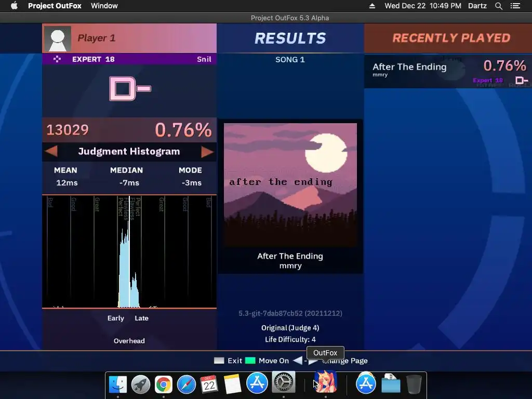Click the Player 1 name
The height and width of the screenshot is (399, 532).
tap(96, 38)
